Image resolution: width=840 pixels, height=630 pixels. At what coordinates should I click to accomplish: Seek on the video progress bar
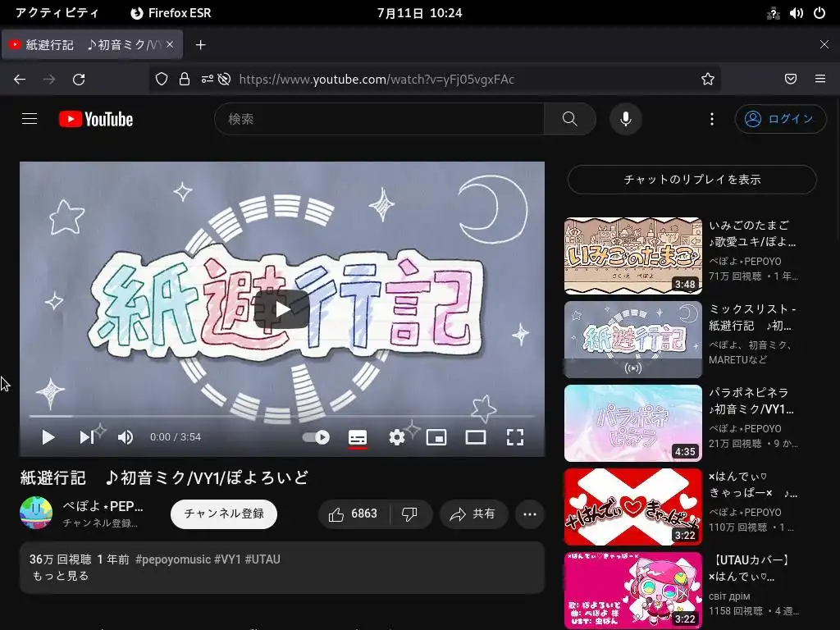282,416
